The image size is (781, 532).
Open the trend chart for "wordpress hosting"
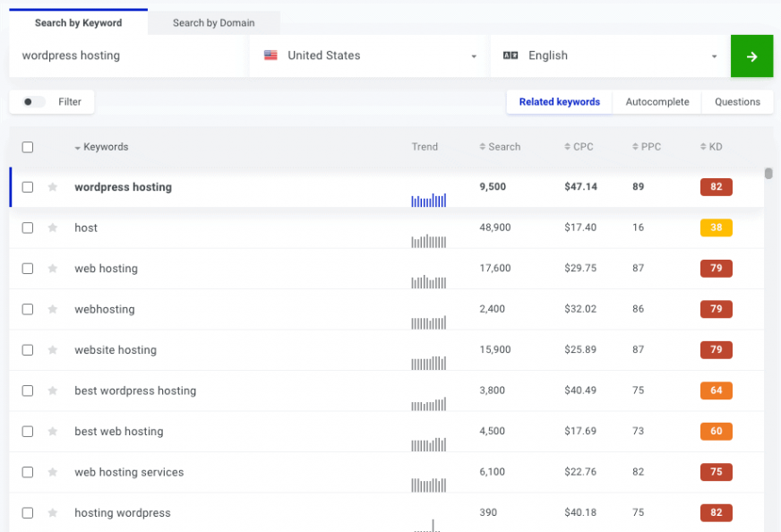click(428, 201)
